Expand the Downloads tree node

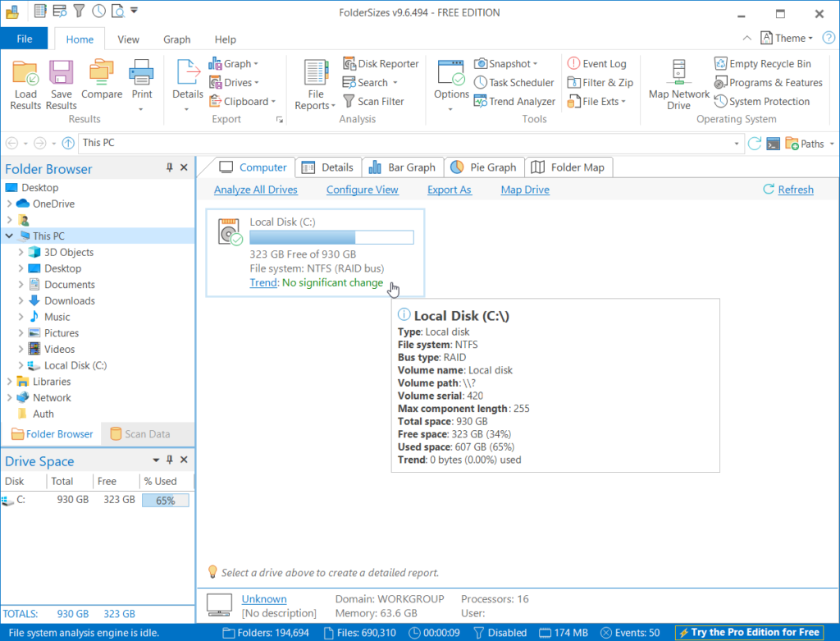click(21, 300)
